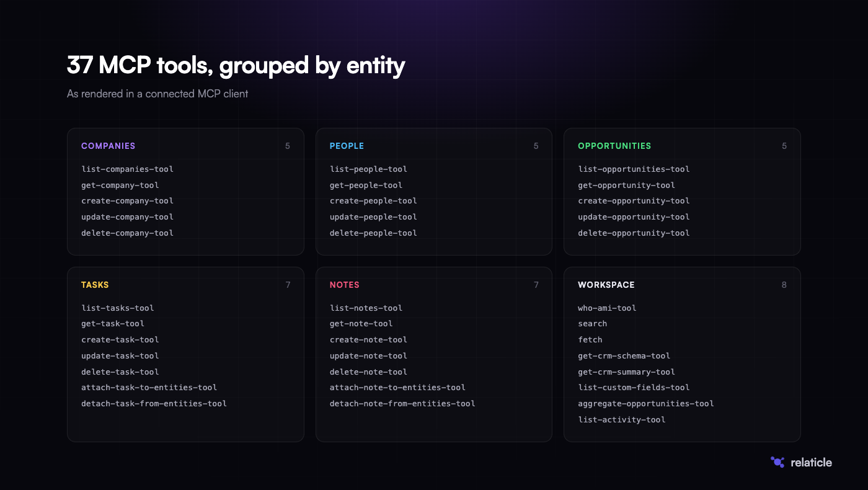Click list-companies-tool entry

[127, 169]
